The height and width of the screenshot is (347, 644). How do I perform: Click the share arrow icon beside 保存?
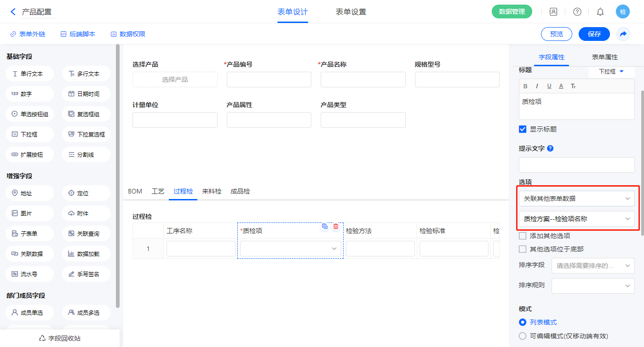coord(623,34)
